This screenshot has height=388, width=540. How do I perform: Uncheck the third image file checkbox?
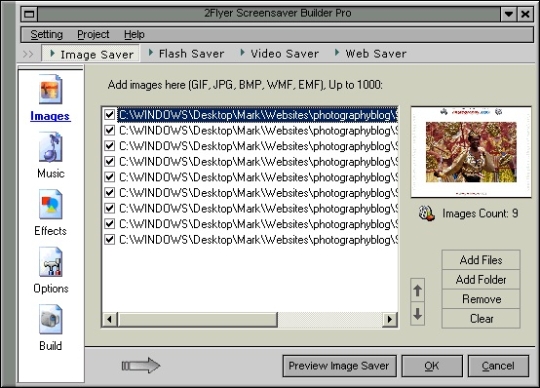110,146
